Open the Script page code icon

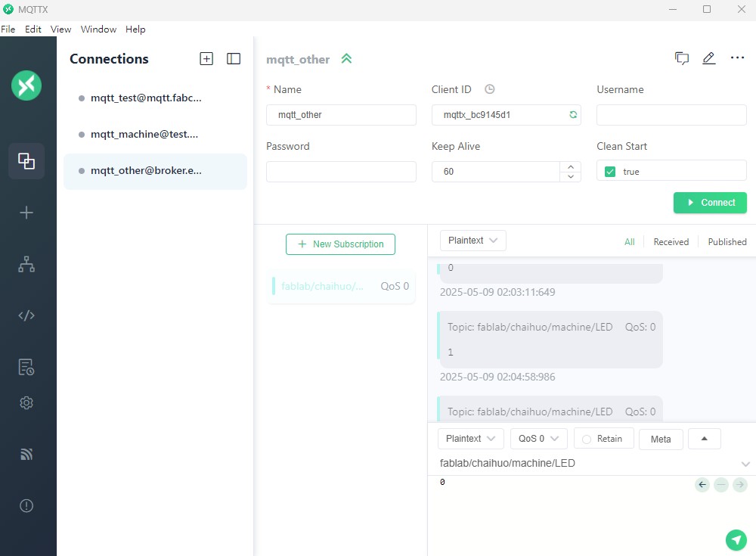pos(26,315)
